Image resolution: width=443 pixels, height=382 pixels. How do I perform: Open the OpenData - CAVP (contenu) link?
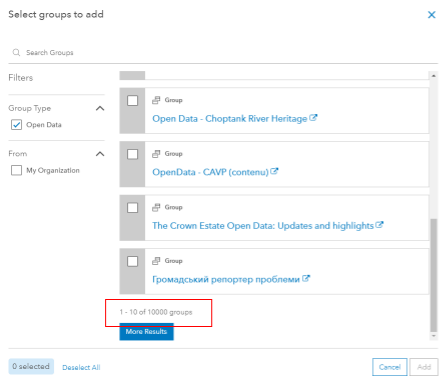click(x=210, y=172)
